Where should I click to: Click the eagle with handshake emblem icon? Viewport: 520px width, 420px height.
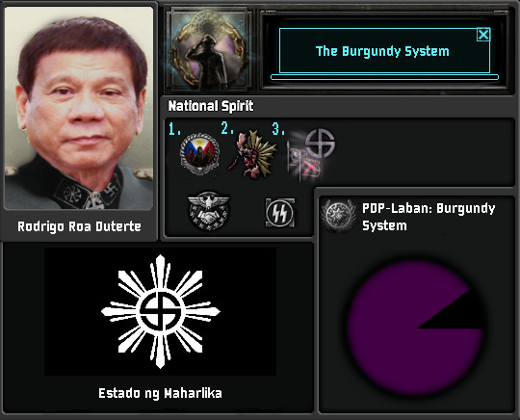(x=208, y=211)
